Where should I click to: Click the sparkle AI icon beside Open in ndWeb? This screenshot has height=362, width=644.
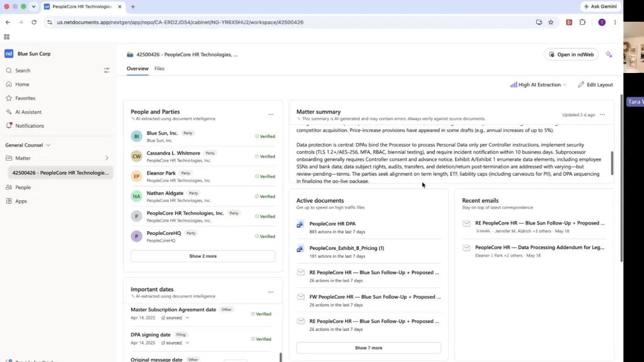pos(609,55)
